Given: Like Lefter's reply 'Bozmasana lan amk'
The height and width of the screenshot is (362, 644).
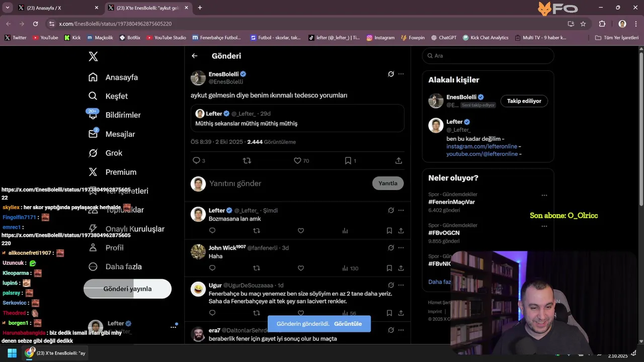Looking at the screenshot, I should (301, 231).
